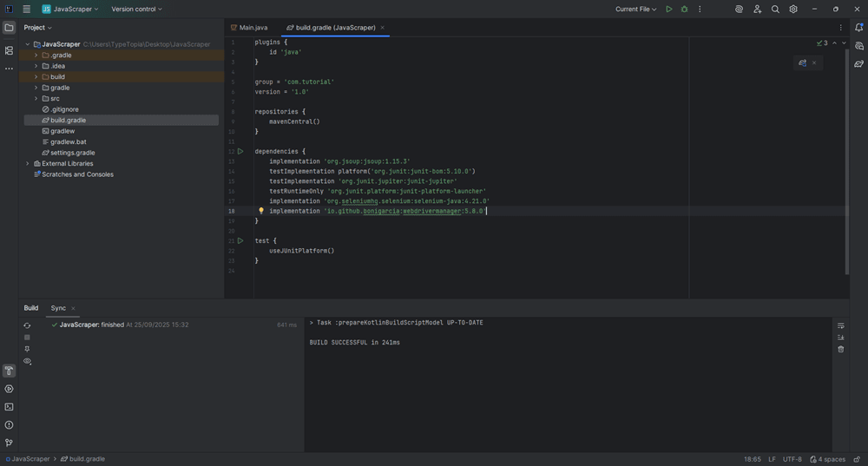Viewport: 868px width, 466px height.
Task: Click the yellow intention lightbulb
Action: click(260, 211)
